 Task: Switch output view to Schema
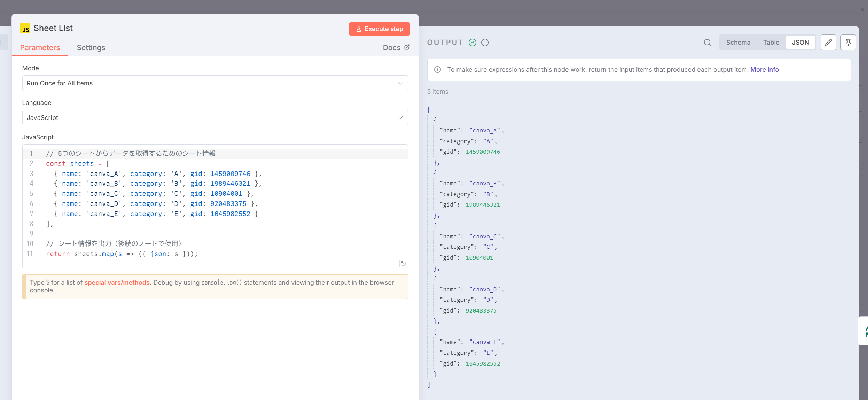pos(738,43)
